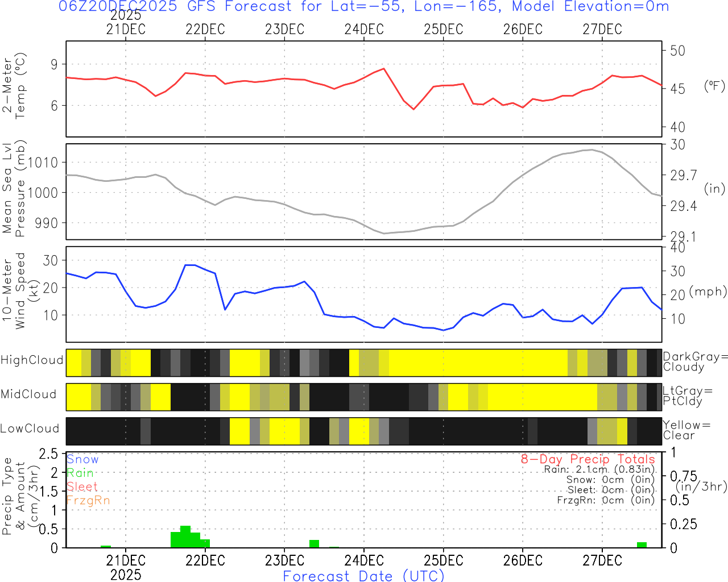This screenshot has width=728, height=582.
Task: Select the blue Snow legend label
Action: 82,459
